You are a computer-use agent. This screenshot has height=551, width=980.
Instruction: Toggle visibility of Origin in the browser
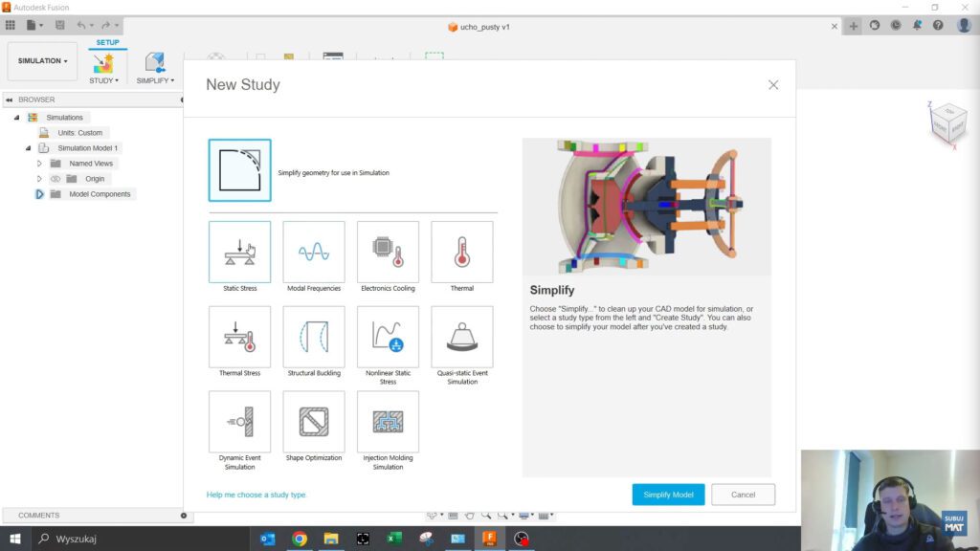(56, 178)
